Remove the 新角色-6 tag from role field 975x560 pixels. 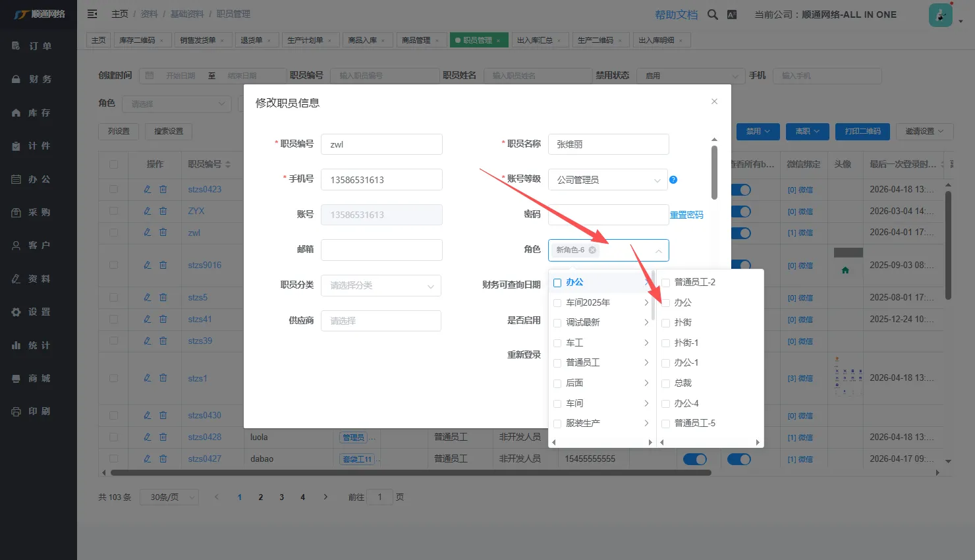point(592,250)
